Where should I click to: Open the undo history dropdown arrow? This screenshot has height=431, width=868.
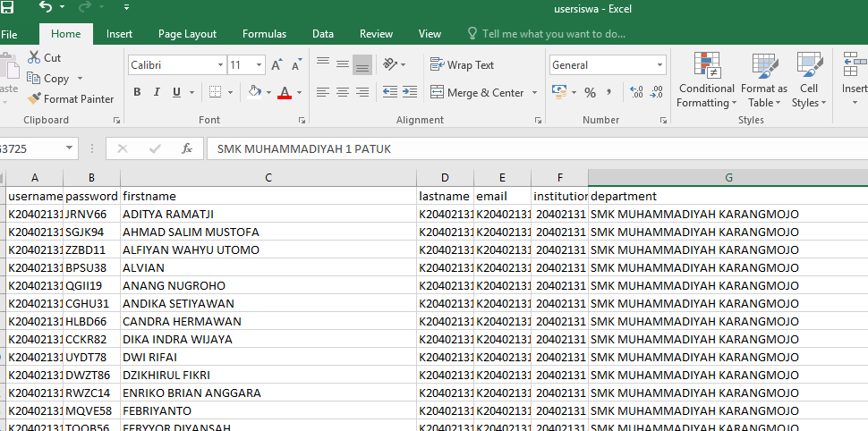click(x=62, y=7)
